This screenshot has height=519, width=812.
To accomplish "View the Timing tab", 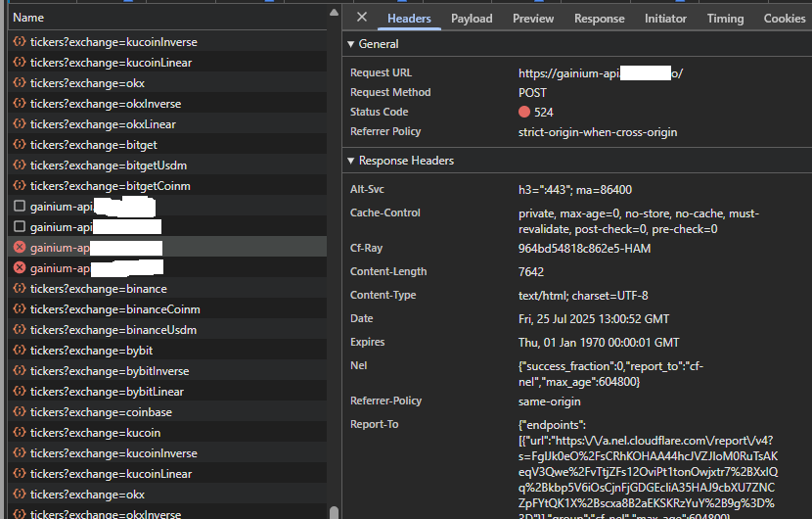I will point(725,19).
